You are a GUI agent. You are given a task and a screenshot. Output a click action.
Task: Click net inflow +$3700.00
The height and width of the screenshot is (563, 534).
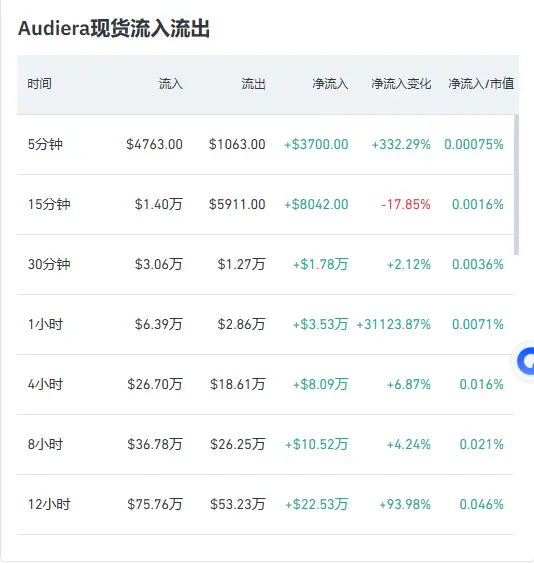316,144
